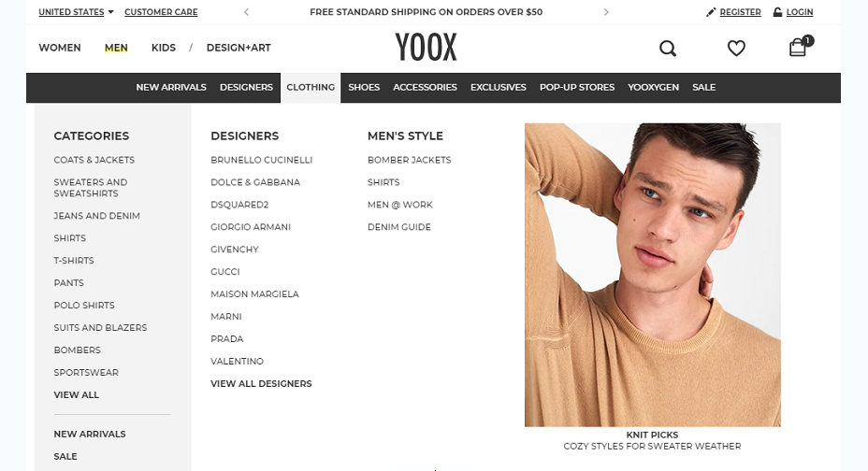Image resolution: width=868 pixels, height=471 pixels.
Task: Show next promo banner message
Action: pyautogui.click(x=606, y=12)
